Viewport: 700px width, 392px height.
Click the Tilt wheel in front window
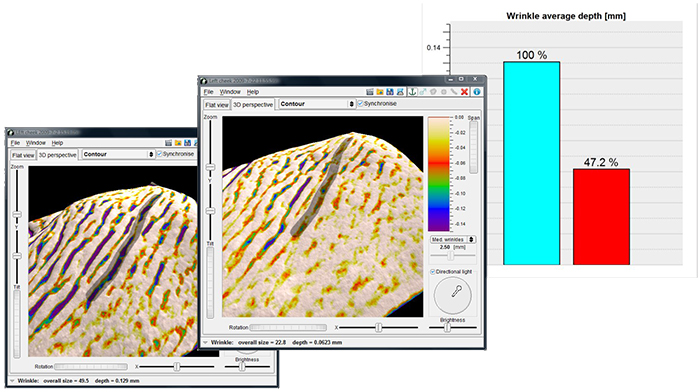(x=210, y=282)
